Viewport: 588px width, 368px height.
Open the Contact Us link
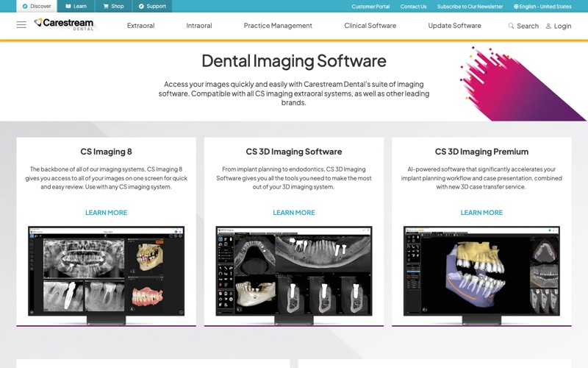click(413, 7)
